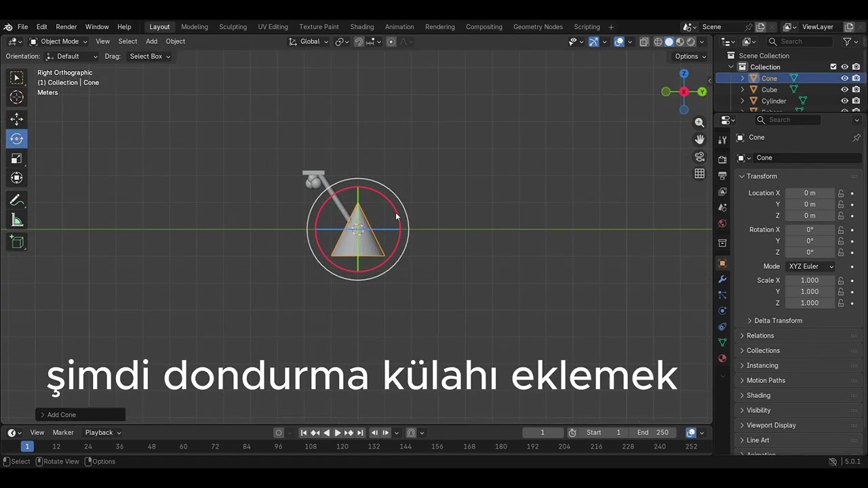The image size is (868, 488).
Task: Select the Add Cube tool
Action: 17,243
